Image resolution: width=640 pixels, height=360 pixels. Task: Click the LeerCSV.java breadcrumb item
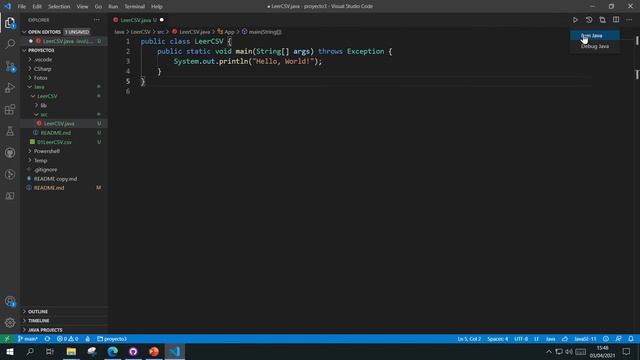tap(191, 32)
